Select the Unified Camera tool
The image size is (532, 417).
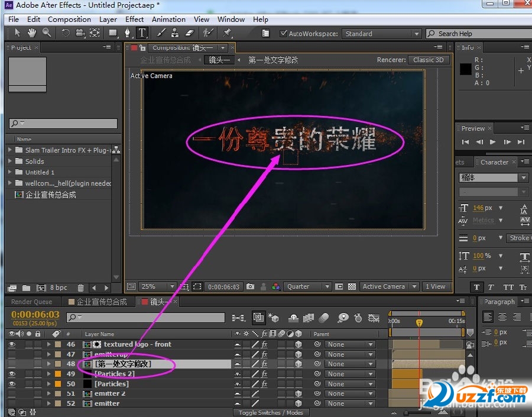(80, 33)
